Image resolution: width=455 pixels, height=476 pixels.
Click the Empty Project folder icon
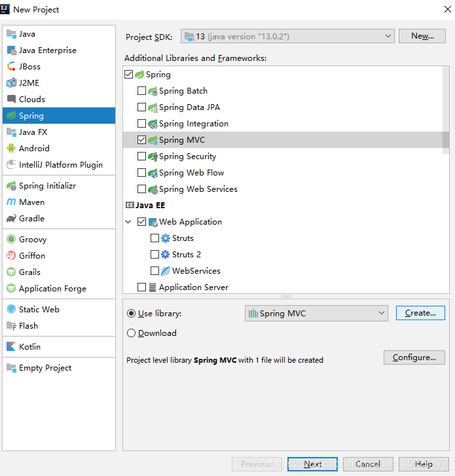(11, 367)
